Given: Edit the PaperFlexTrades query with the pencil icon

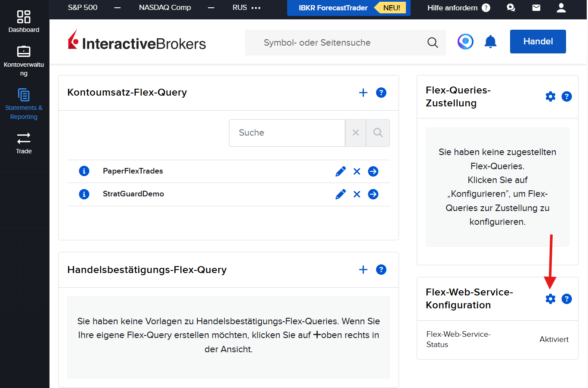Looking at the screenshot, I should tap(340, 171).
